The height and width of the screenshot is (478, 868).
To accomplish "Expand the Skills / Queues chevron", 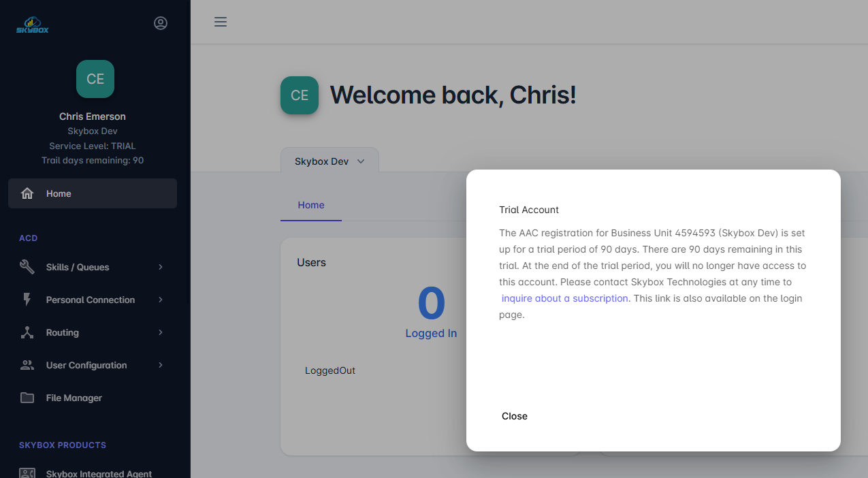I will 161,268.
